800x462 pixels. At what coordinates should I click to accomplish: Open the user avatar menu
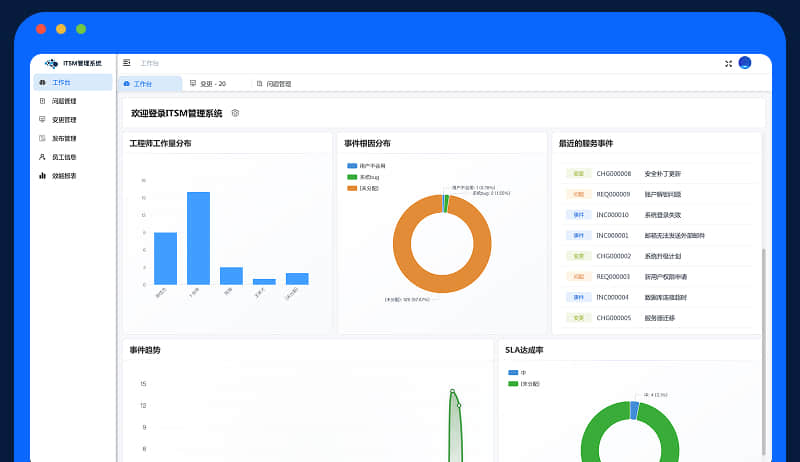(x=745, y=63)
